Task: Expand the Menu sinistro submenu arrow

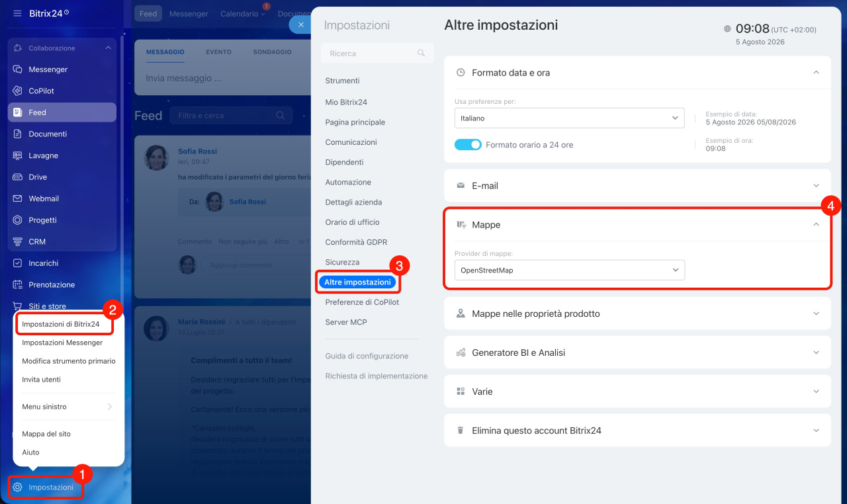Action: [x=110, y=407]
